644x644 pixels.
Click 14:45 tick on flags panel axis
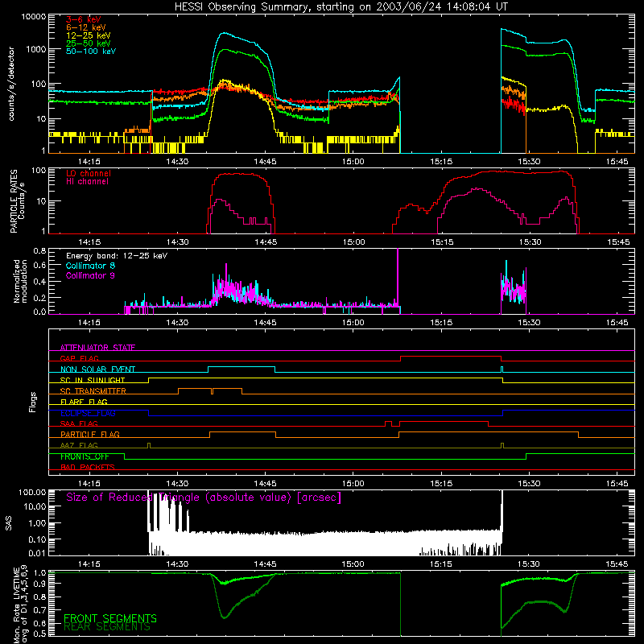coord(265,484)
